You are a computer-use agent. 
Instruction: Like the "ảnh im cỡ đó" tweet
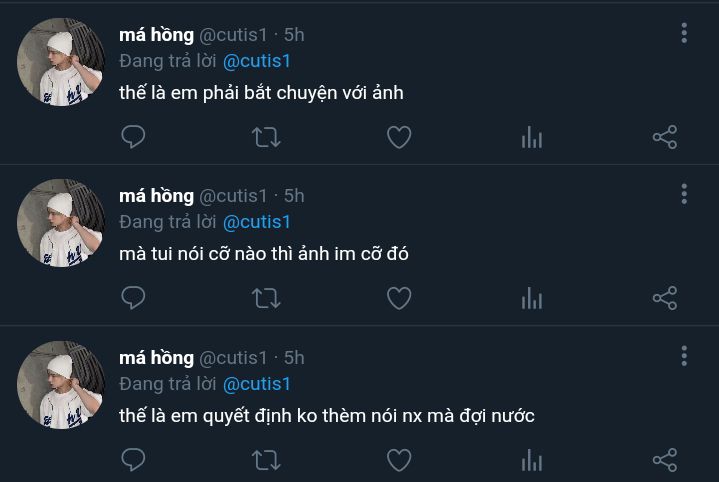click(399, 298)
